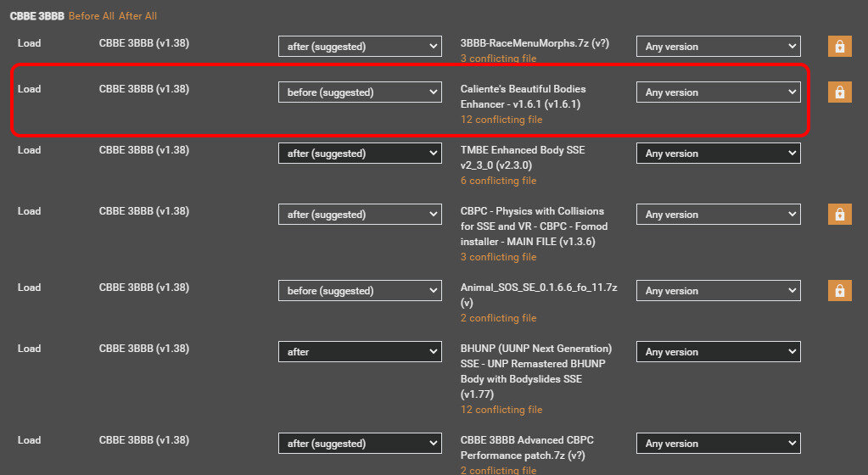Open load order dropdown for CBPC Physics

tap(360, 215)
